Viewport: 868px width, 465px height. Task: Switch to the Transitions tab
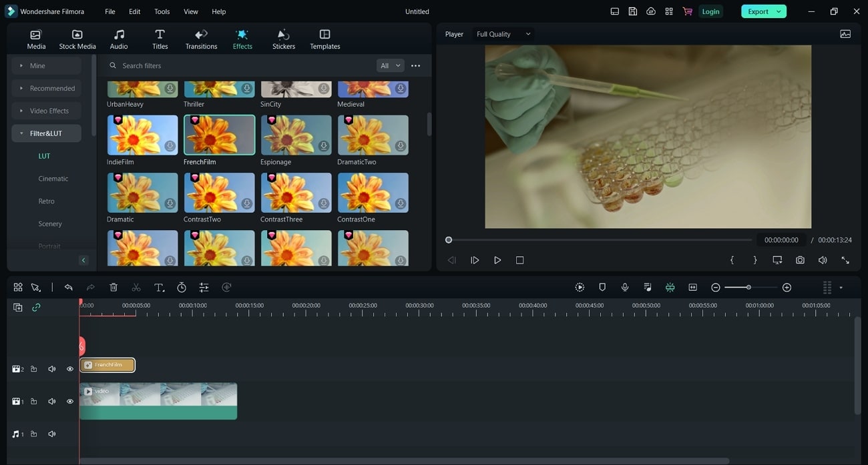[201, 39]
